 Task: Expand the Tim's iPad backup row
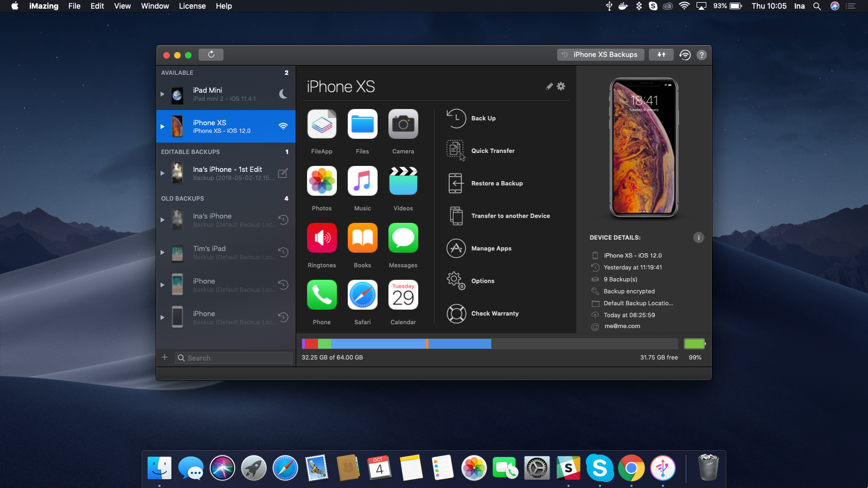[162, 252]
